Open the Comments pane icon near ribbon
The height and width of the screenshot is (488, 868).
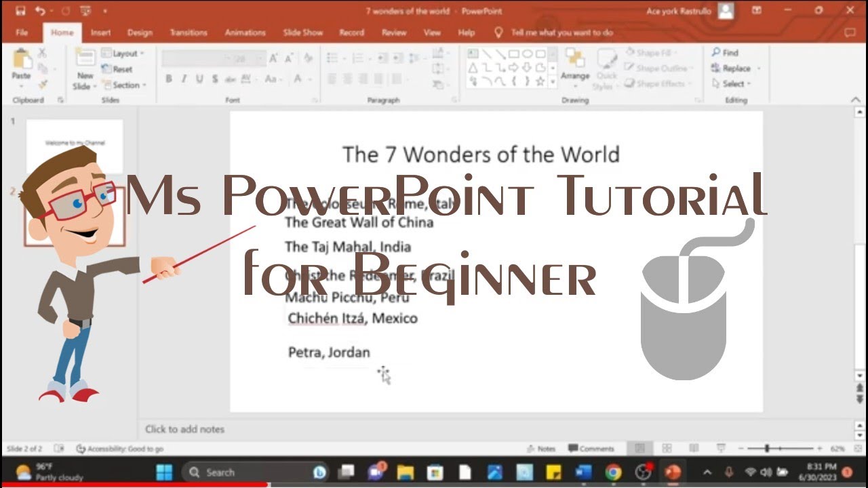point(850,33)
